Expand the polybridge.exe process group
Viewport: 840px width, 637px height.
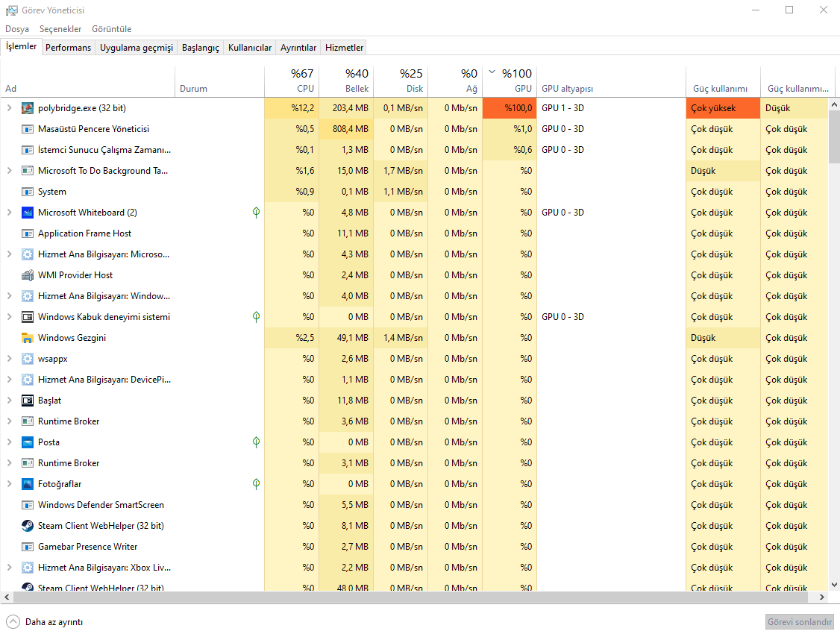9,108
